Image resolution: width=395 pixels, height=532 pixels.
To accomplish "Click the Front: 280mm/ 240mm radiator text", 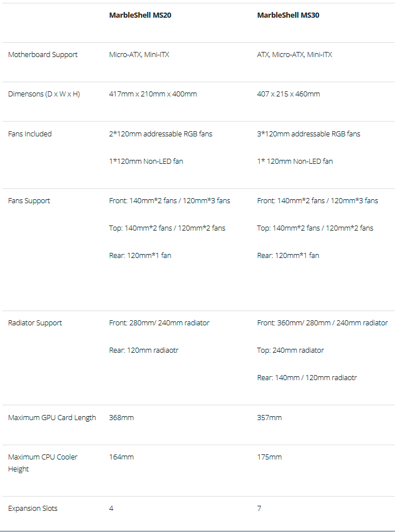I will point(159,323).
